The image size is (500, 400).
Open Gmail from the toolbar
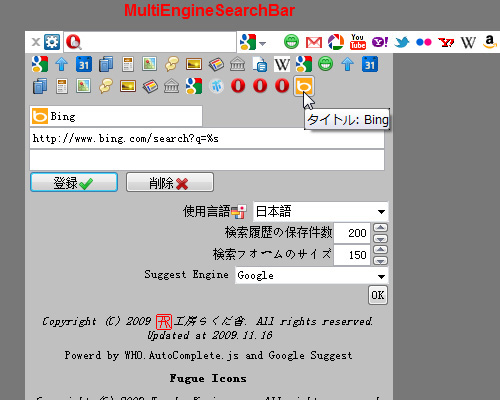(314, 42)
